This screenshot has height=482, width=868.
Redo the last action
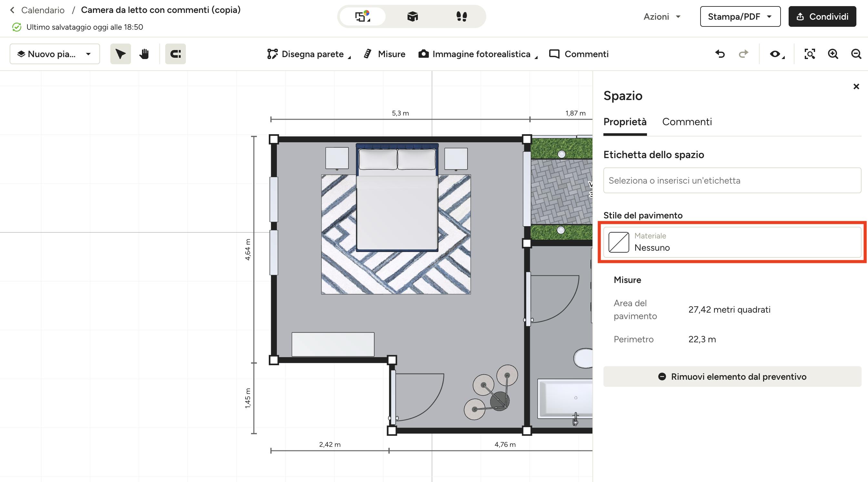tap(743, 54)
